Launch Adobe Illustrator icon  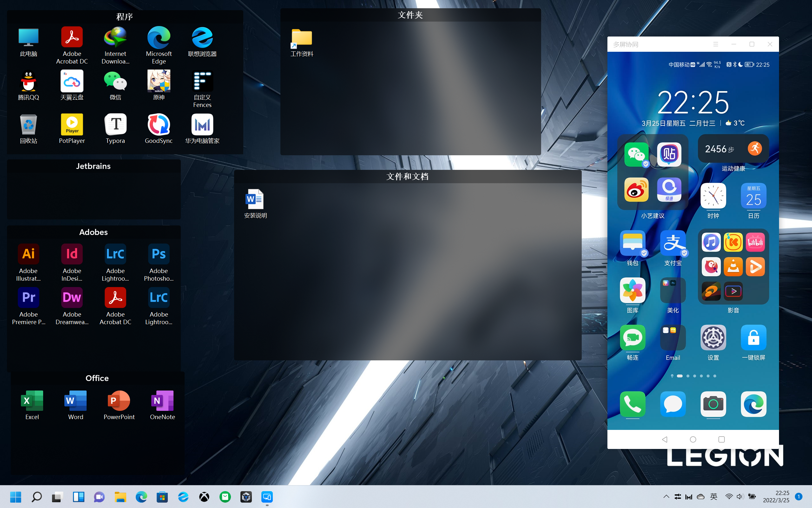(29, 262)
